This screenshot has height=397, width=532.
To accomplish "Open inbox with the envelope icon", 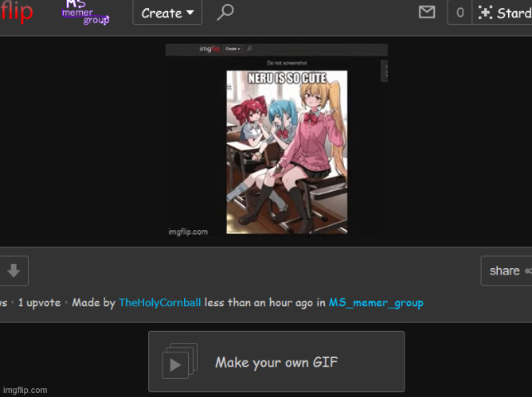I will click(428, 13).
